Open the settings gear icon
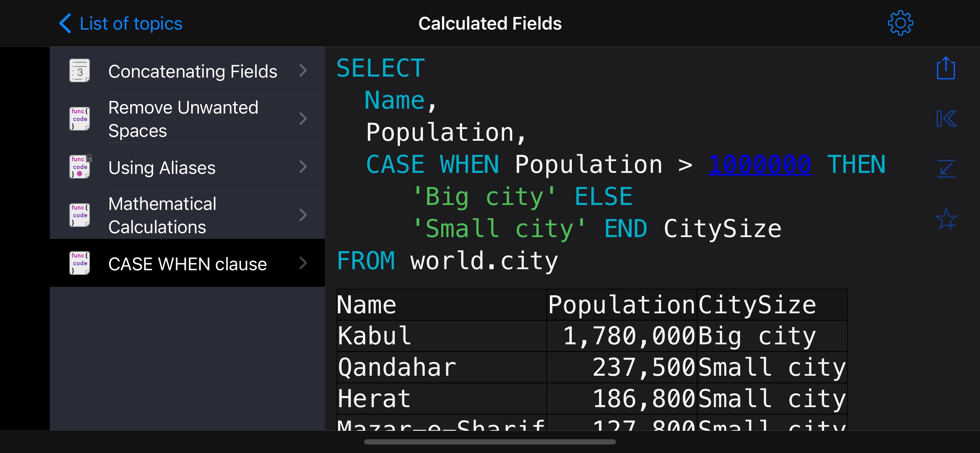The image size is (980, 453). coord(900,23)
